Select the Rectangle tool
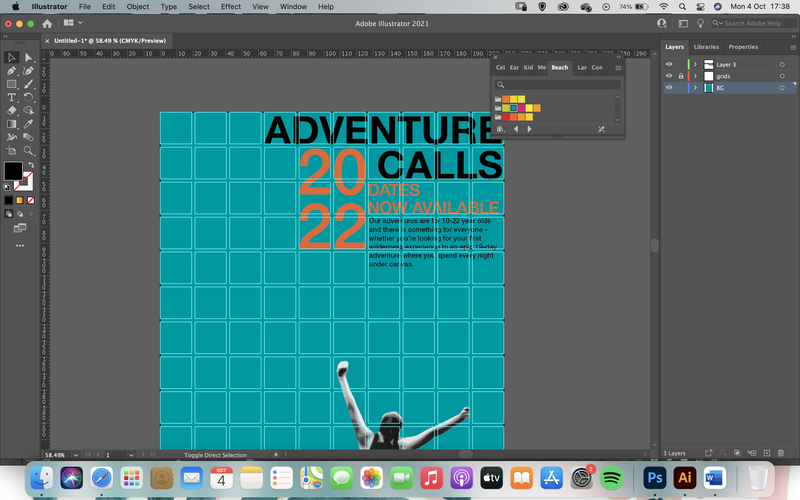The width and height of the screenshot is (800, 500). click(x=11, y=84)
